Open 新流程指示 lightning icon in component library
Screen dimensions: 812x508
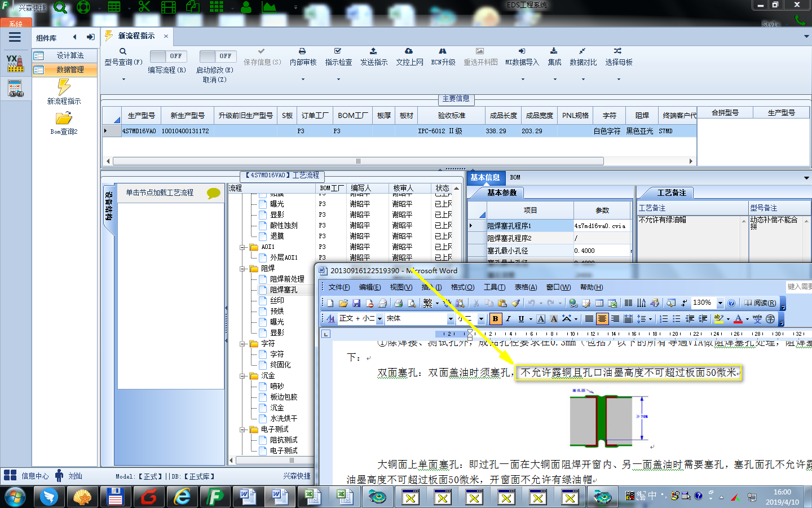64,87
